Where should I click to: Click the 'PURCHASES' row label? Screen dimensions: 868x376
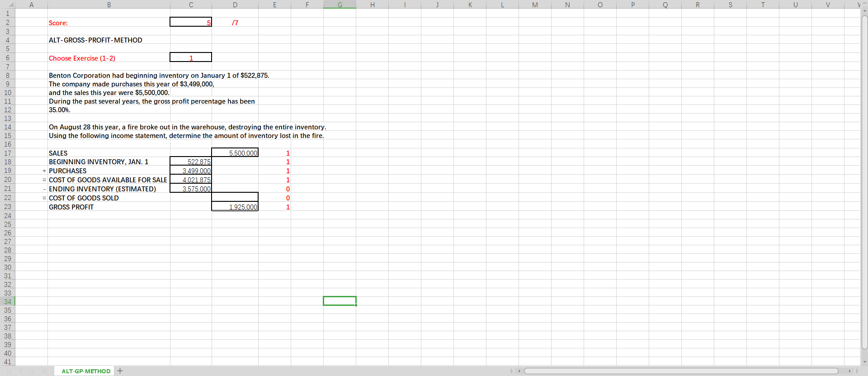[x=68, y=171]
